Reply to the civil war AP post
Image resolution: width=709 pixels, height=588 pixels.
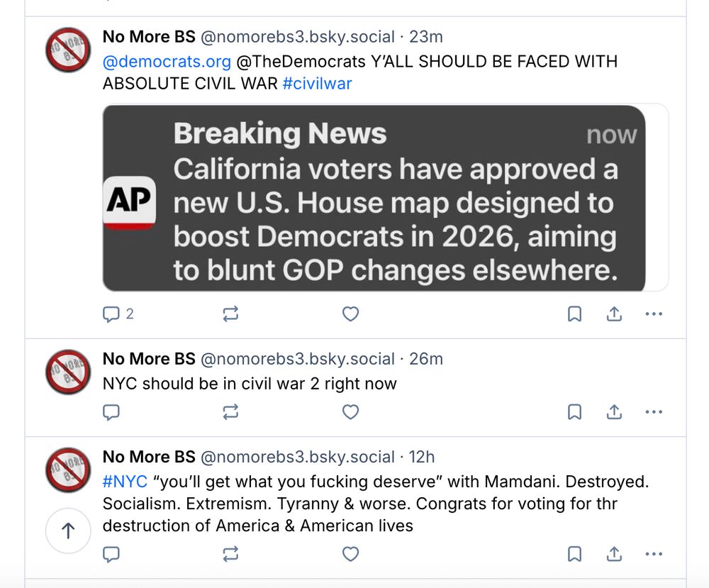tap(111, 314)
